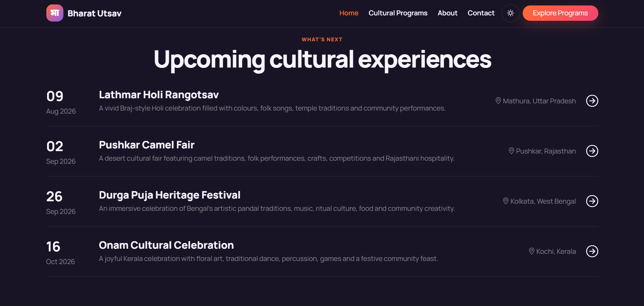The width and height of the screenshot is (644, 306).
Task: Click the Pushkar, Rajasthan location text
Action: coord(546,151)
